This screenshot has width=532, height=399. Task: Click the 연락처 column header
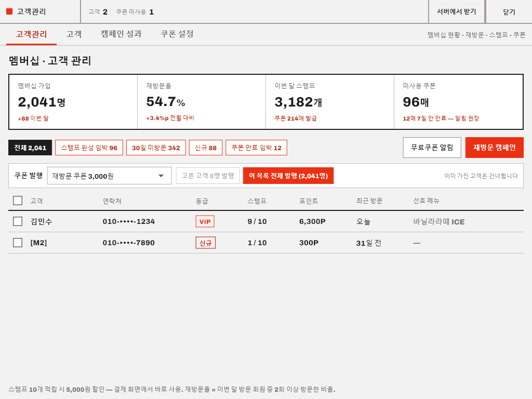tap(112, 201)
